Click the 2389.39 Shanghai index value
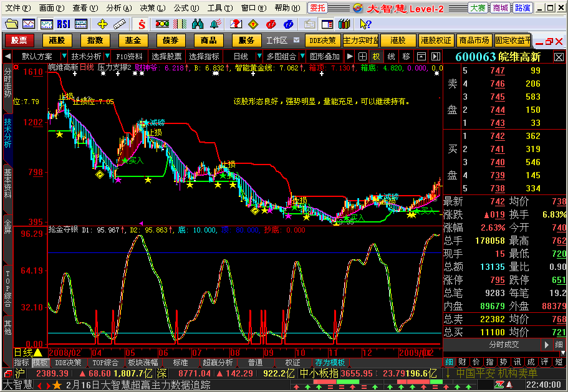568x392 pixels. click(x=52, y=373)
